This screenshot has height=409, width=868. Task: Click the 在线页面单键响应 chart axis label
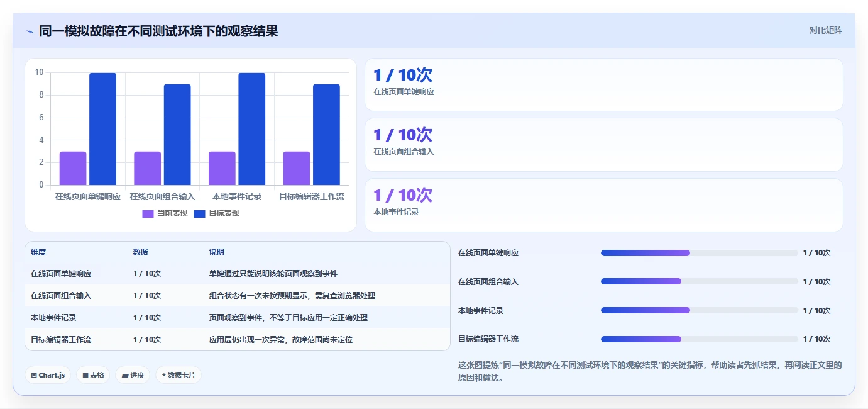click(x=87, y=197)
